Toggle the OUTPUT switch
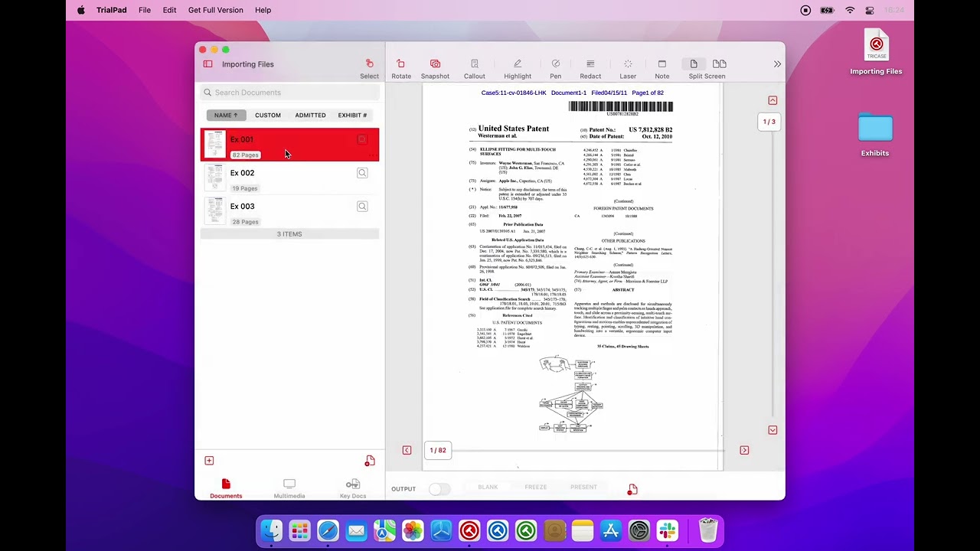This screenshot has width=980, height=551. click(x=439, y=489)
